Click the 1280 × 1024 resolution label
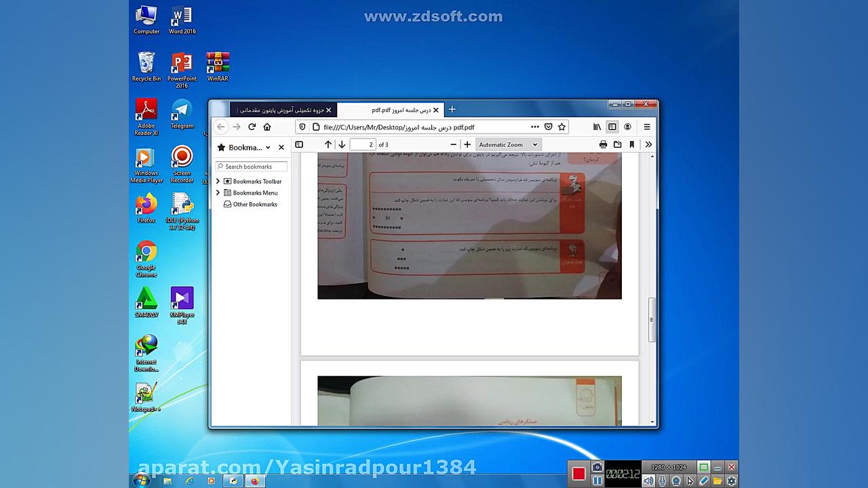 point(669,467)
